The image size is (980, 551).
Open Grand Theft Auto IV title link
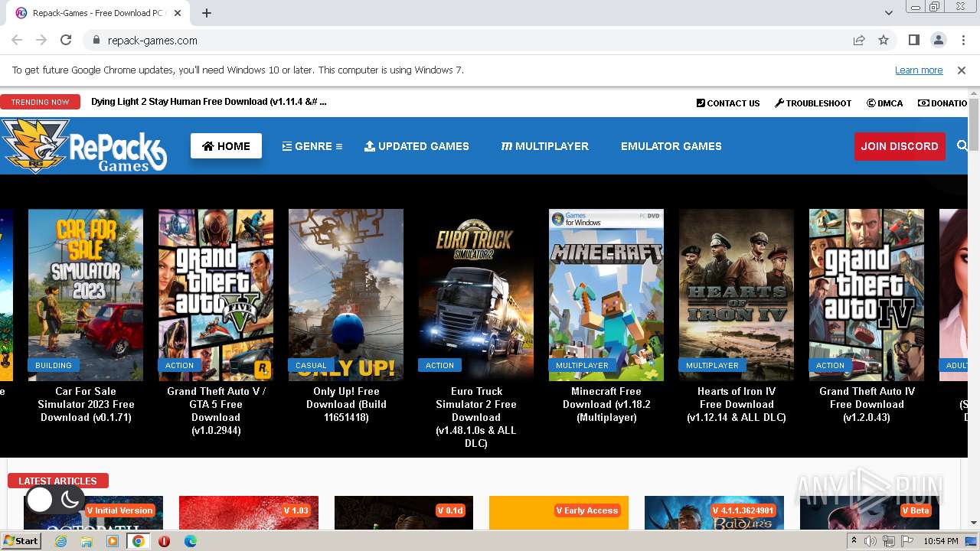pyautogui.click(x=867, y=404)
